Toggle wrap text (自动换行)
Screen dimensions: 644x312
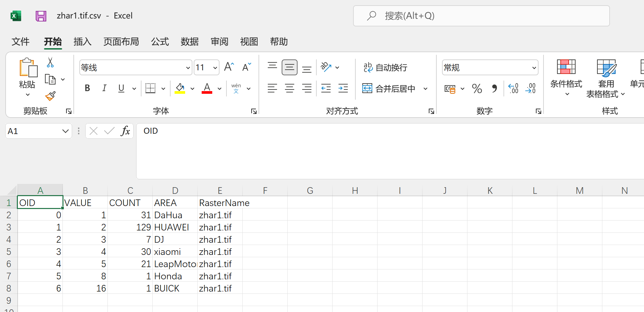(385, 67)
